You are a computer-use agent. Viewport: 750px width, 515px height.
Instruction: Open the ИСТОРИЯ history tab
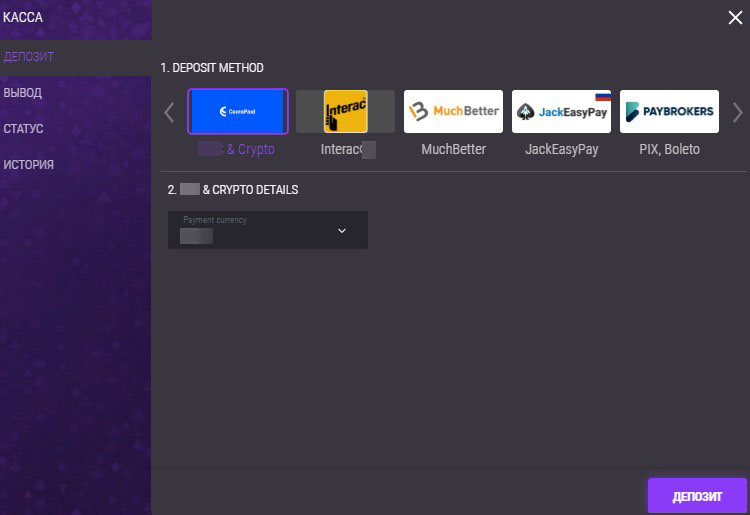(28, 165)
